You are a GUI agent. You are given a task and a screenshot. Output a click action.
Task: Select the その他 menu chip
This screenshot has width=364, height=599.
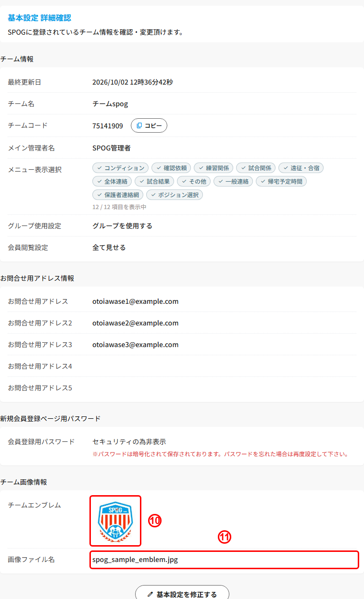tap(194, 181)
